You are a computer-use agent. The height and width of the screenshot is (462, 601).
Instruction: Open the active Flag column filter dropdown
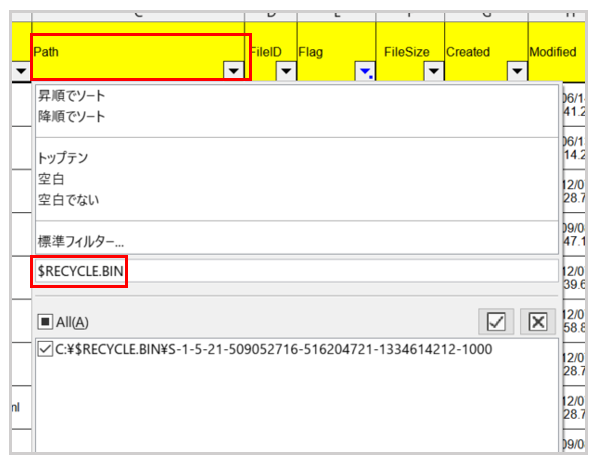[x=365, y=71]
